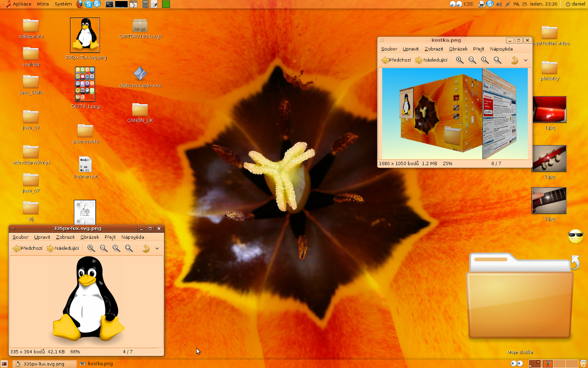588x368 pixels.
Task: Fit the Tux image to window
Action: click(129, 248)
